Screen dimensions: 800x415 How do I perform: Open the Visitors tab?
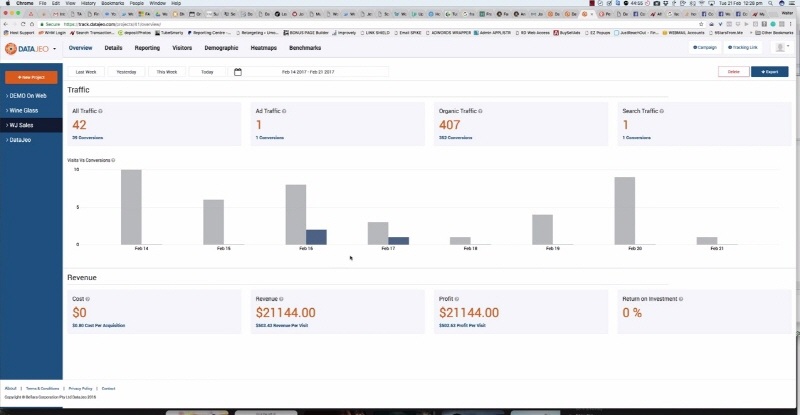[x=182, y=48]
